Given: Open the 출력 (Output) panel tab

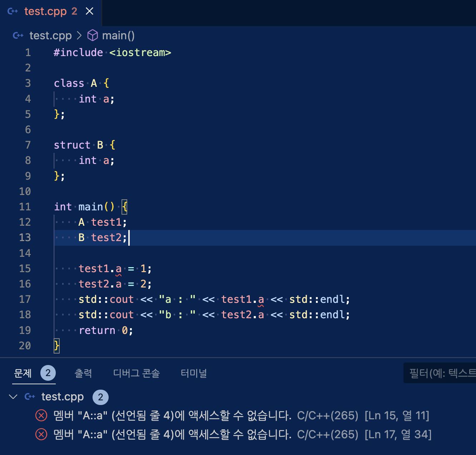Looking at the screenshot, I should 83,373.
